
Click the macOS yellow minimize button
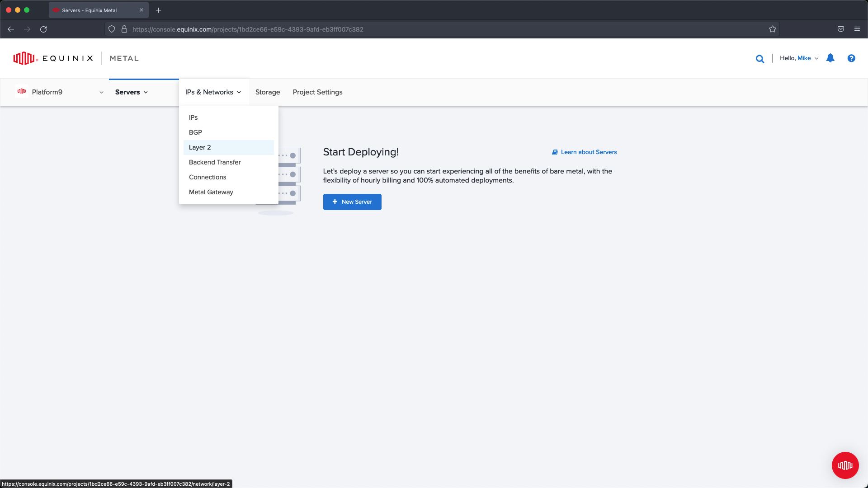click(x=18, y=10)
